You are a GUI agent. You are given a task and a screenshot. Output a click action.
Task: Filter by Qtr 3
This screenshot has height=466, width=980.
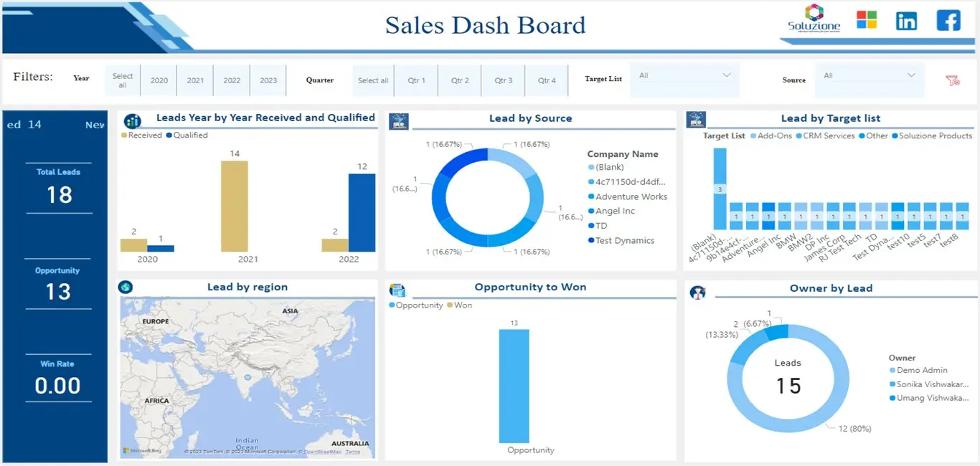[x=504, y=80]
